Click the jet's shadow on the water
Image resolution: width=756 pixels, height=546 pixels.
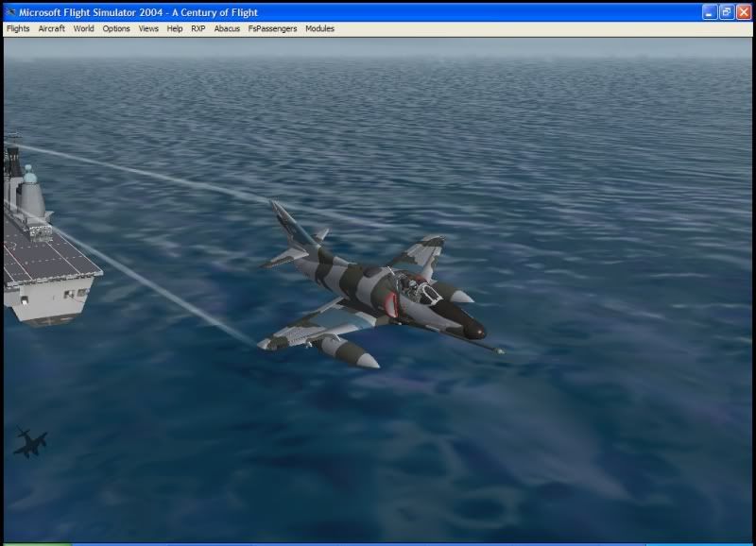pos(30,441)
